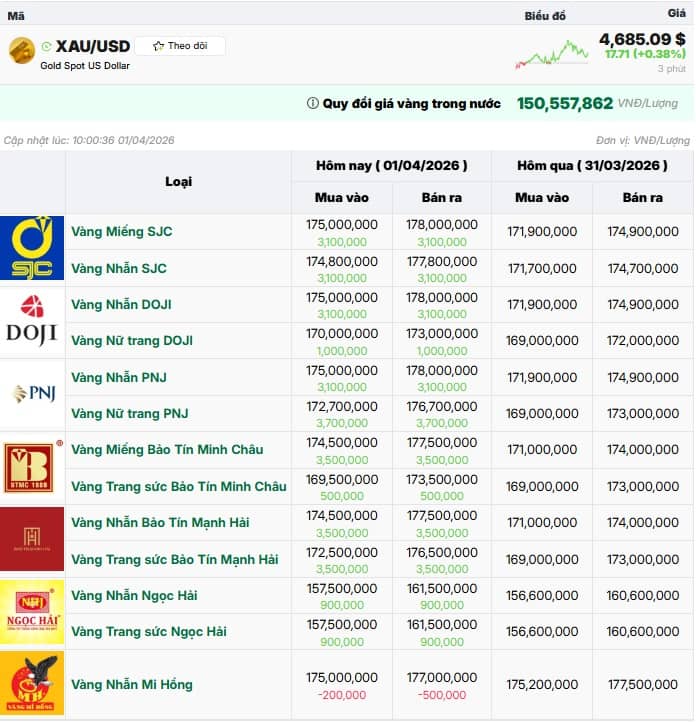Open the Vàng Nhẫn Ngọc Hải link

coord(134,596)
